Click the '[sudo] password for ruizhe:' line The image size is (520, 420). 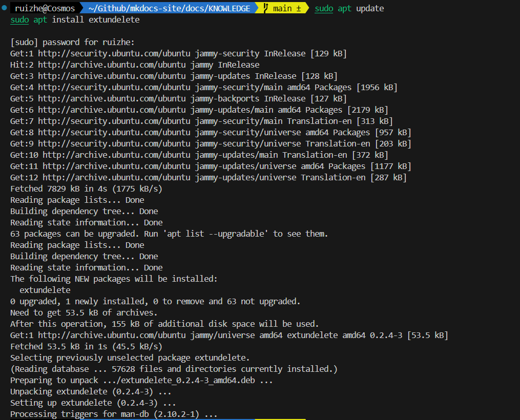click(72, 42)
